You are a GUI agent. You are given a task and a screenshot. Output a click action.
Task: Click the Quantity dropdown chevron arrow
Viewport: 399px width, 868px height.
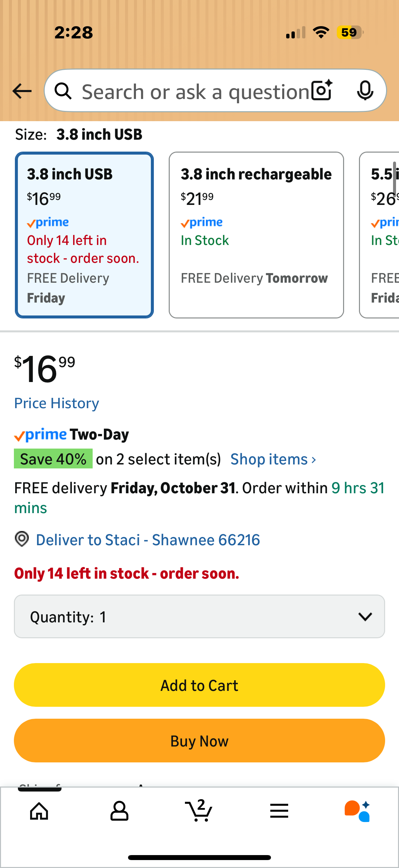365,617
